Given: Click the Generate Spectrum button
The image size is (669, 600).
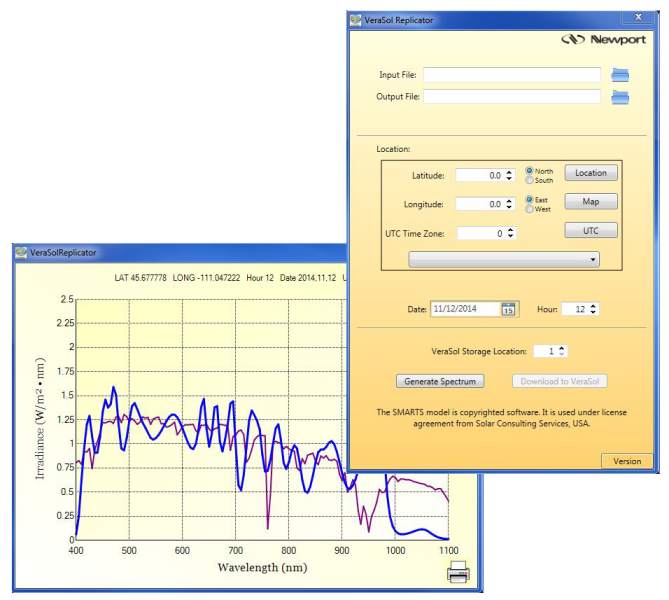Looking at the screenshot, I should (440, 381).
